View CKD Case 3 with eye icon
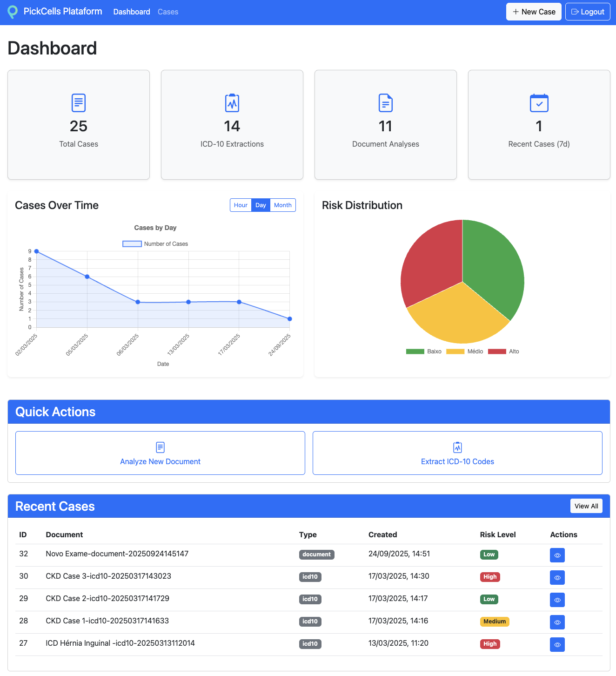Viewport: 616px width, 676px height. click(x=557, y=577)
